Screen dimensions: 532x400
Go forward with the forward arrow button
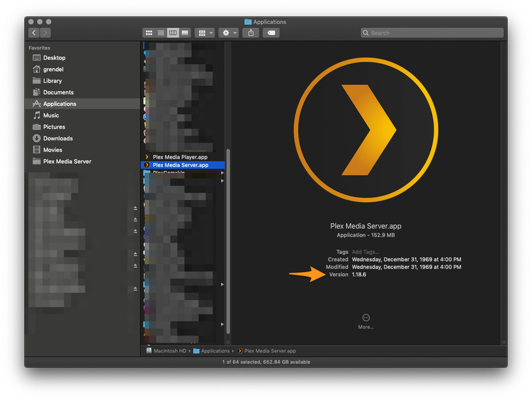(x=46, y=33)
